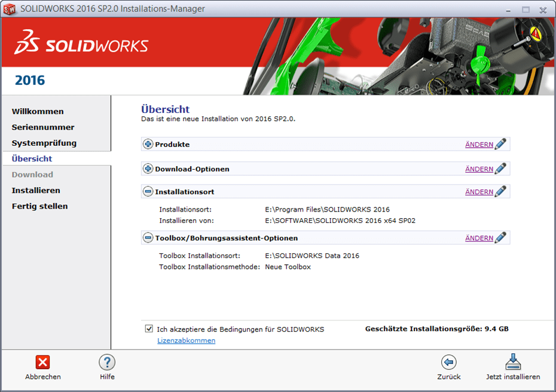Start installation via Jetzt installieren icon
Viewport: 556px width, 392px height.
click(513, 362)
